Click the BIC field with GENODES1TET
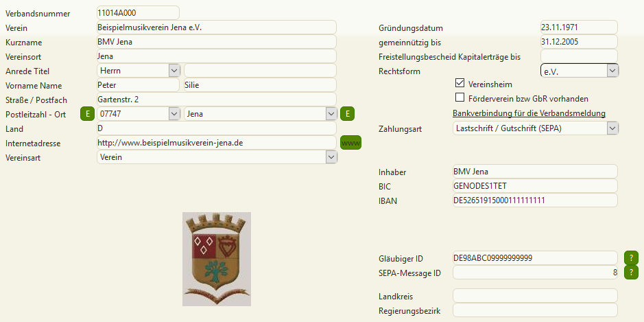The image size is (644, 322). click(535, 185)
